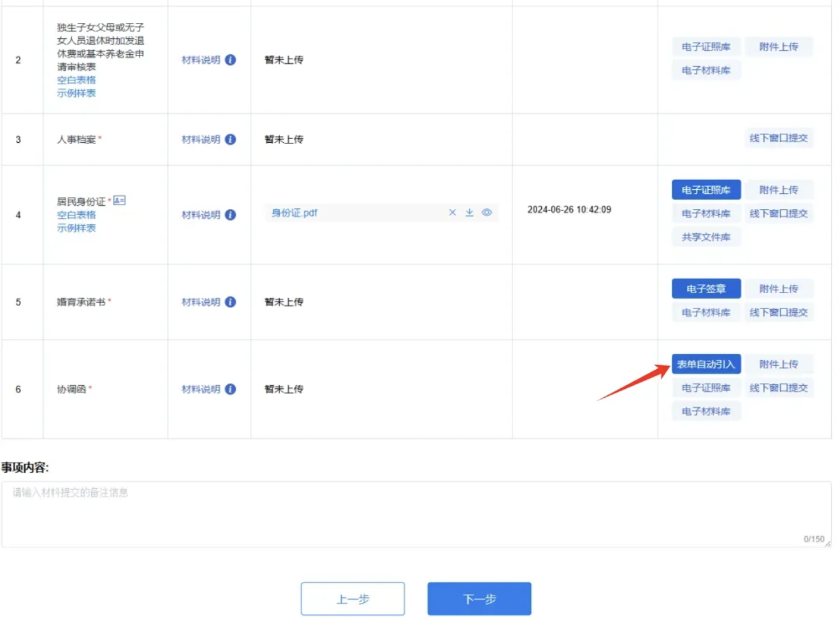Go back with 上一步
Screen dimensions: 840x617
(x=353, y=599)
